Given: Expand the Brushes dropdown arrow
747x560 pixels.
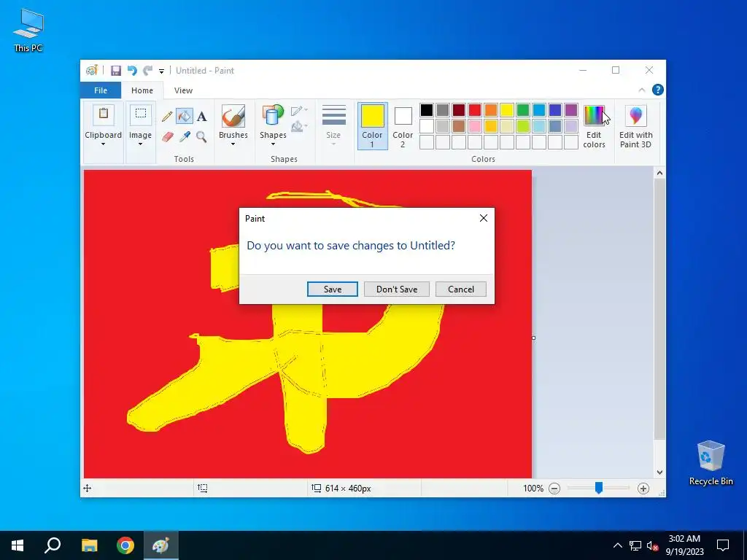Looking at the screenshot, I should tap(233, 144).
